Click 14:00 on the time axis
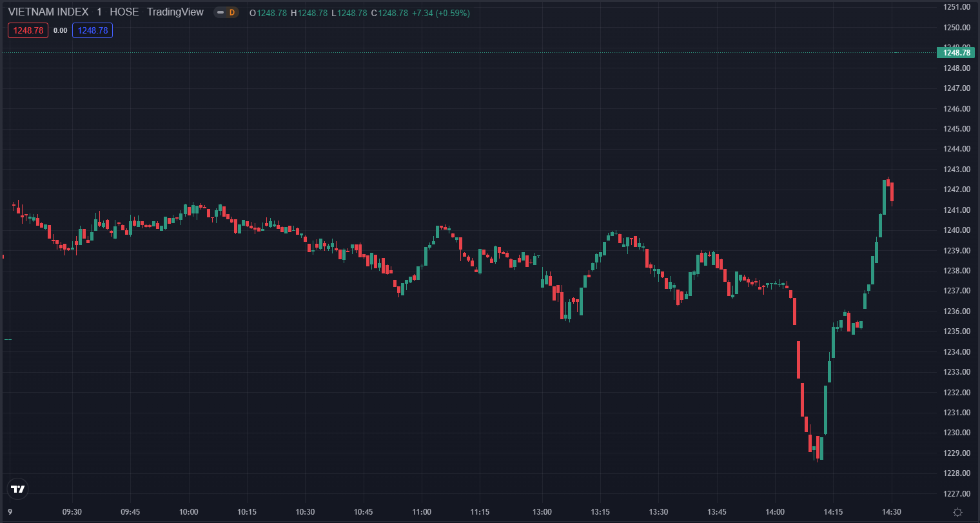Image resolution: width=980 pixels, height=523 pixels. [x=775, y=512]
